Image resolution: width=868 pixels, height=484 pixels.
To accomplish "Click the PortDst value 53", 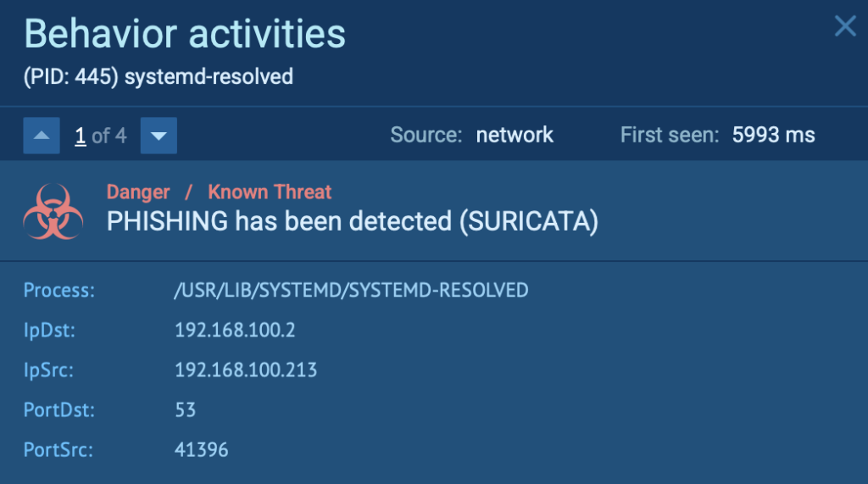I will coord(185,410).
